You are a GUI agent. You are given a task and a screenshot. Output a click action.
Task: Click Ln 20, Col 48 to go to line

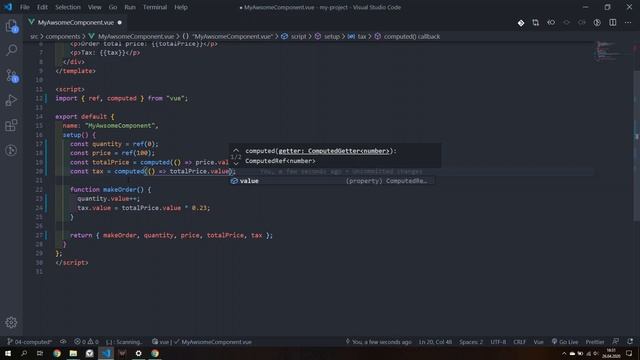435,342
